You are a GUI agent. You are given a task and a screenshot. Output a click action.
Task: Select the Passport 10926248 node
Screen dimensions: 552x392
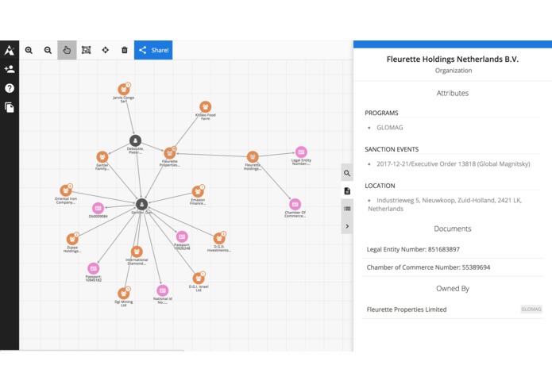pos(182,236)
